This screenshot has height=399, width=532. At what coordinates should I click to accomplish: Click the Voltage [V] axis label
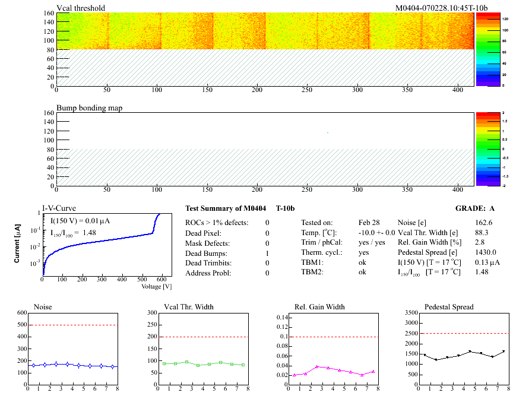(x=156, y=286)
